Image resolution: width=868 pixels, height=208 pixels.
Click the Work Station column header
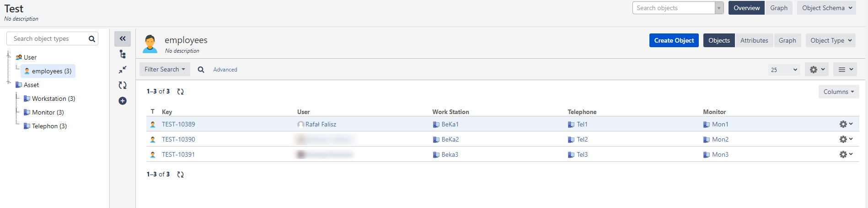pyautogui.click(x=451, y=112)
